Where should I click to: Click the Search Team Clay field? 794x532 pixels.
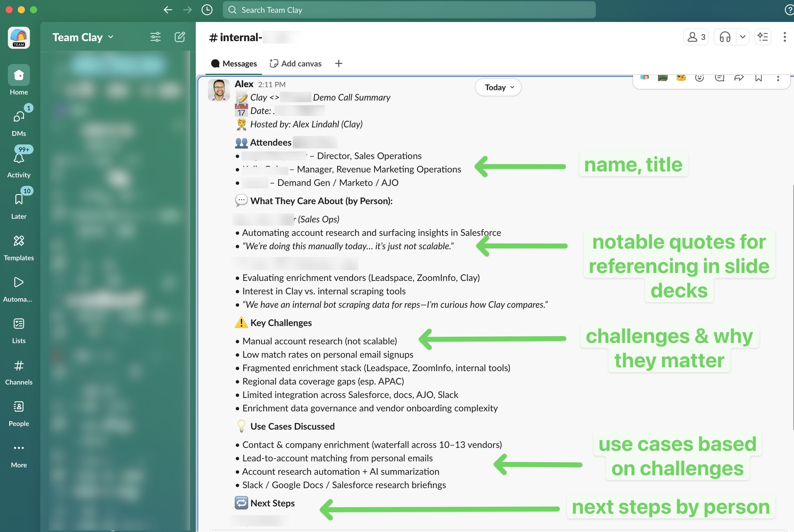tap(409, 10)
